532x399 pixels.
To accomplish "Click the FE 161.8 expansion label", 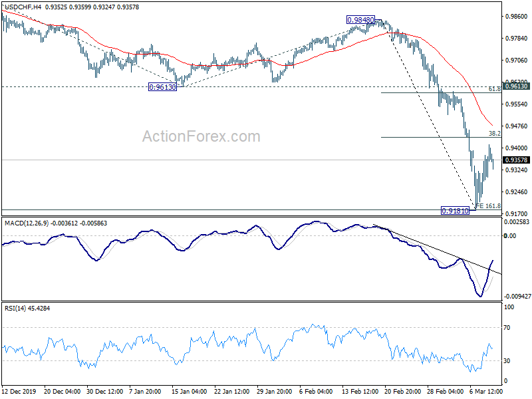I will pyautogui.click(x=488, y=206).
